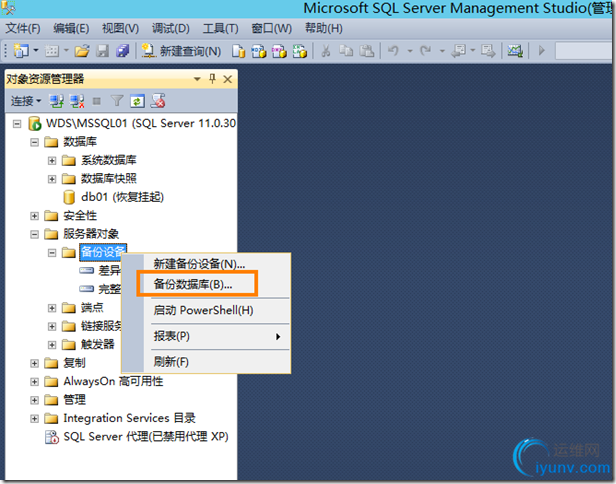Expand the 链接服务器 folder
This screenshot has height=484, width=616.
pos(52,326)
